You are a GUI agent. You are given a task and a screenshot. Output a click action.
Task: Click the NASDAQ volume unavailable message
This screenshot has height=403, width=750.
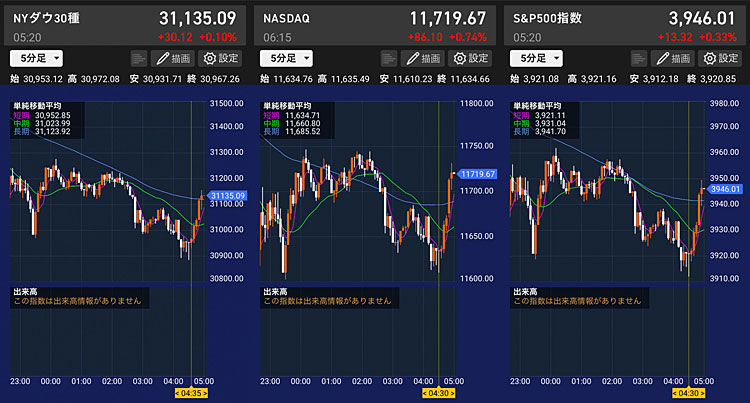[327, 301]
